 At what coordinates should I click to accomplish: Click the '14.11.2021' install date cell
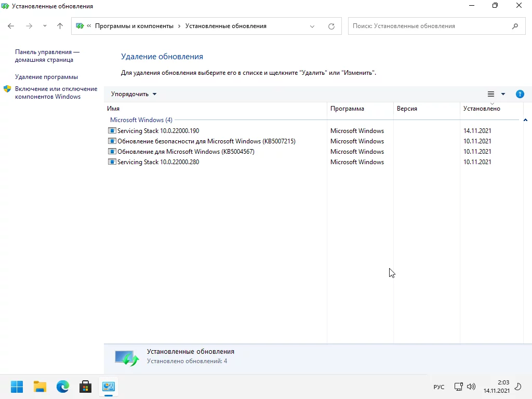[x=477, y=130]
